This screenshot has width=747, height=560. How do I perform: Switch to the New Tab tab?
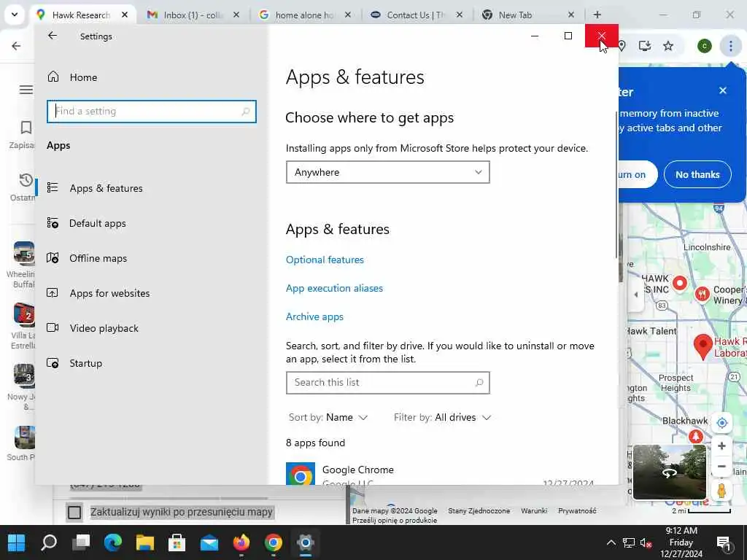pos(515,15)
